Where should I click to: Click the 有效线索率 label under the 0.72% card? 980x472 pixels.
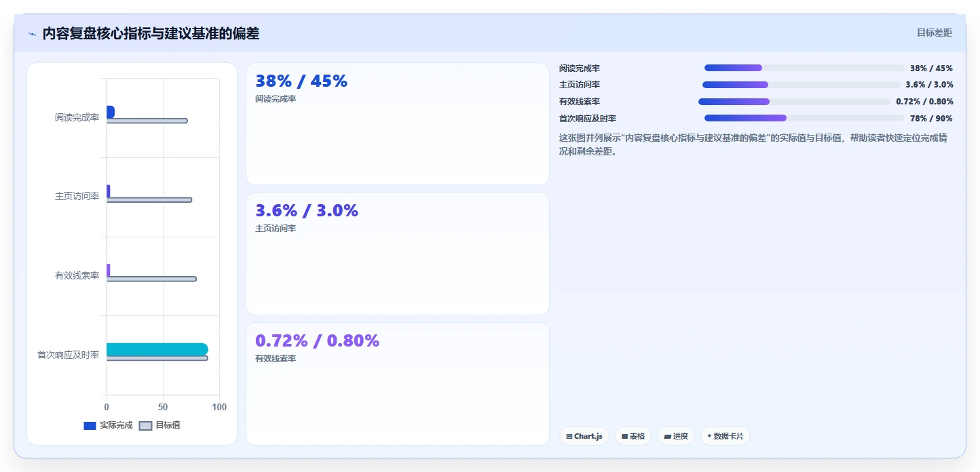pos(276,359)
